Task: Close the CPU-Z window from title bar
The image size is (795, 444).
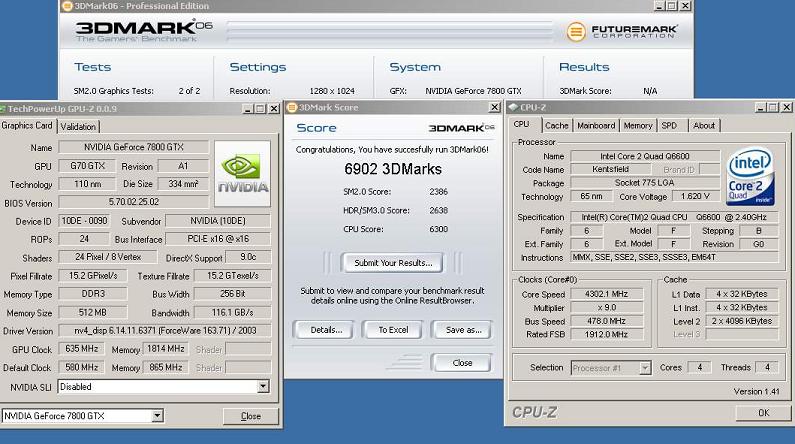Action: [786, 107]
